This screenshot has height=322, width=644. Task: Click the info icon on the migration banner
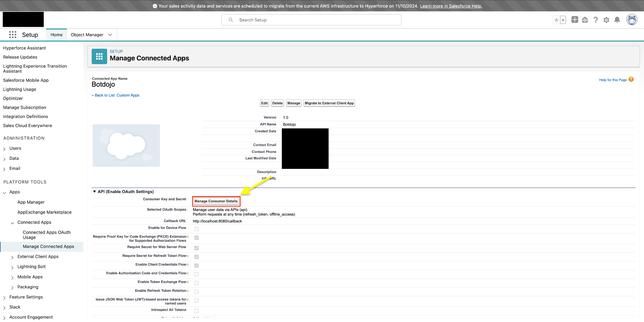[155, 6]
